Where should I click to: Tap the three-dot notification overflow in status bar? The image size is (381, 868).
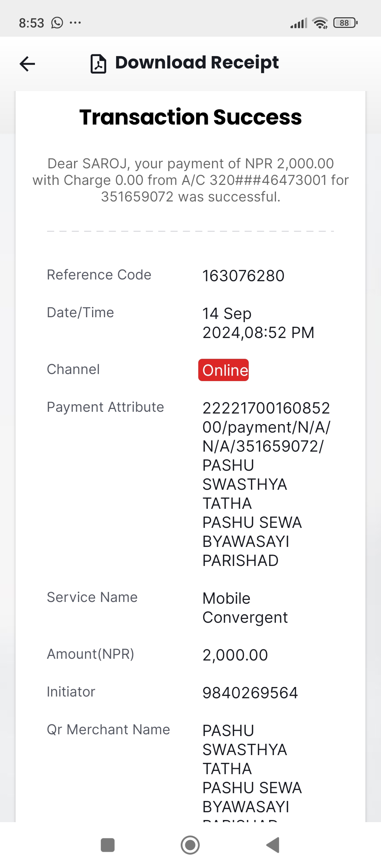pyautogui.click(x=75, y=23)
